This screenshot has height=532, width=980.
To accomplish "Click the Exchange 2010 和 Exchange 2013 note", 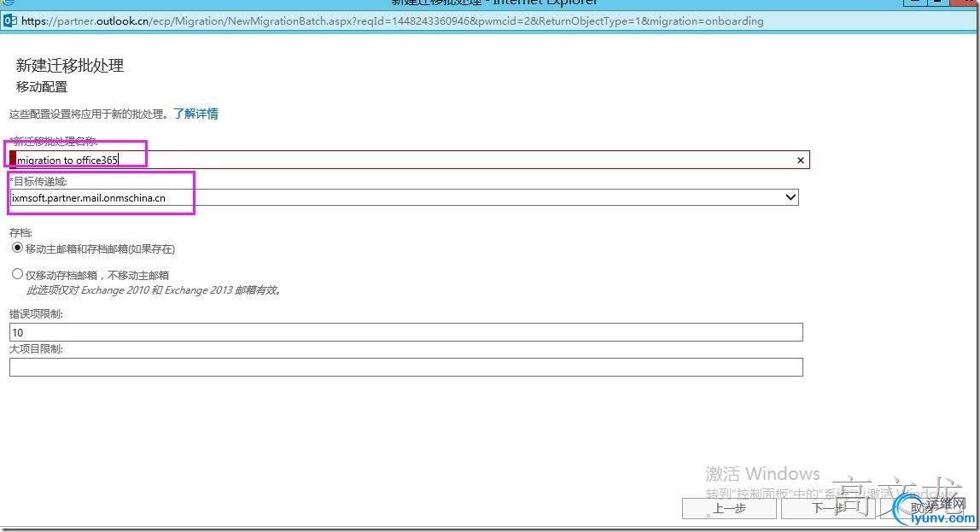I will click(x=155, y=290).
